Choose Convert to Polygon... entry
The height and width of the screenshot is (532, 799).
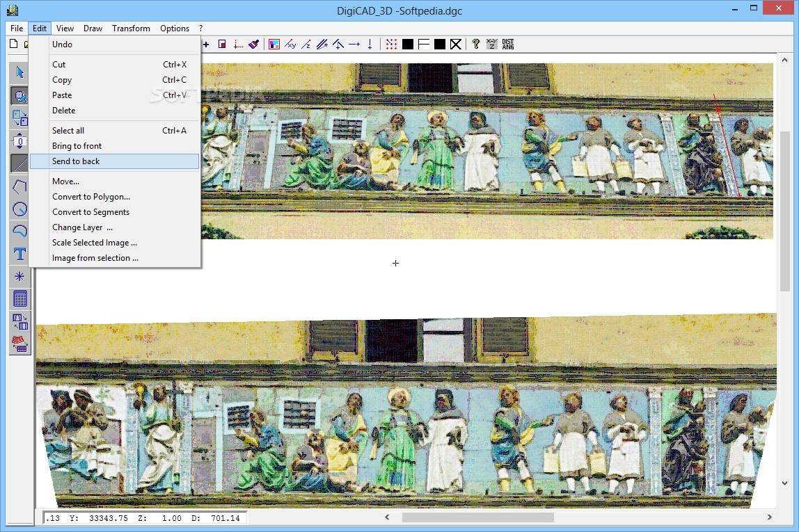coord(115,197)
